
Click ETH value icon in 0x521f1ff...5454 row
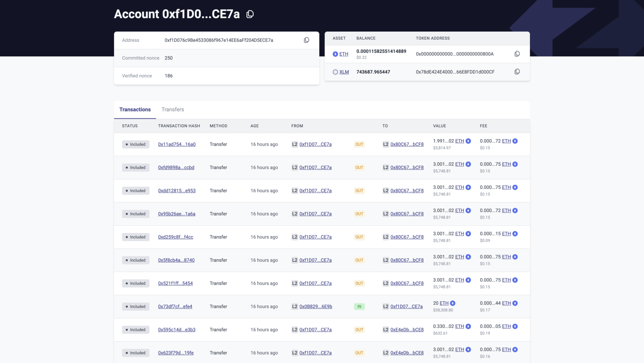(x=468, y=280)
